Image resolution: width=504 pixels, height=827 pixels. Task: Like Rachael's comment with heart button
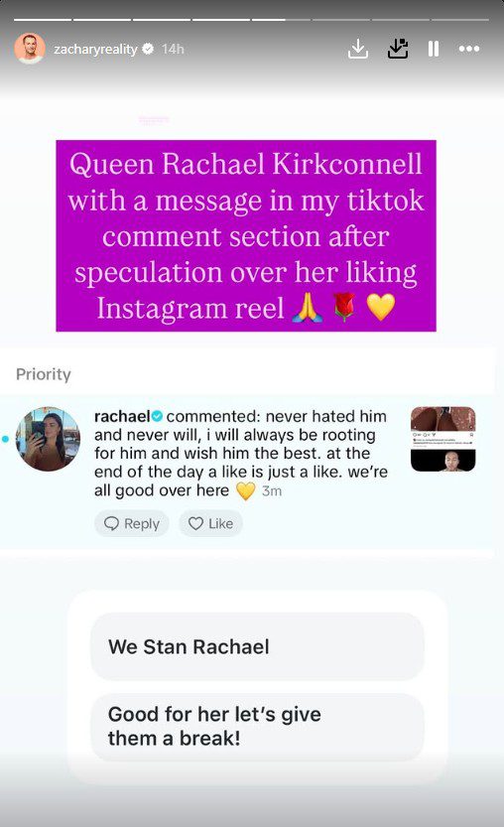(211, 523)
